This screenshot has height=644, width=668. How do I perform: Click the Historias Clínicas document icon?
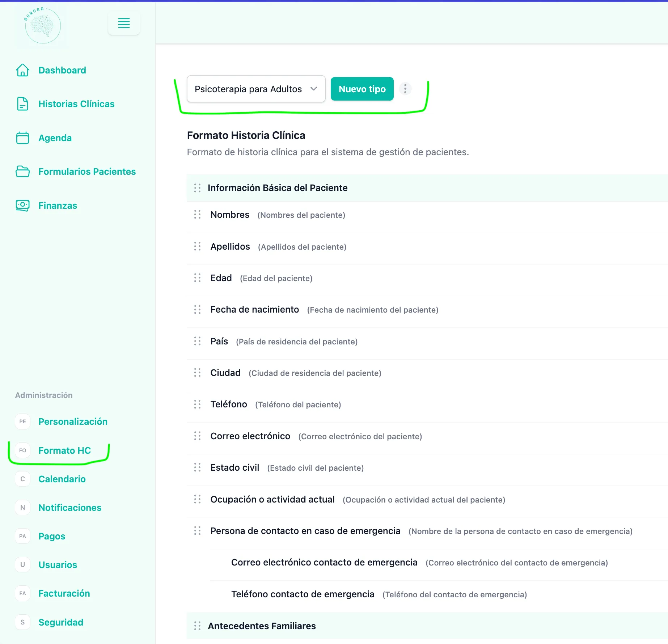(x=22, y=104)
